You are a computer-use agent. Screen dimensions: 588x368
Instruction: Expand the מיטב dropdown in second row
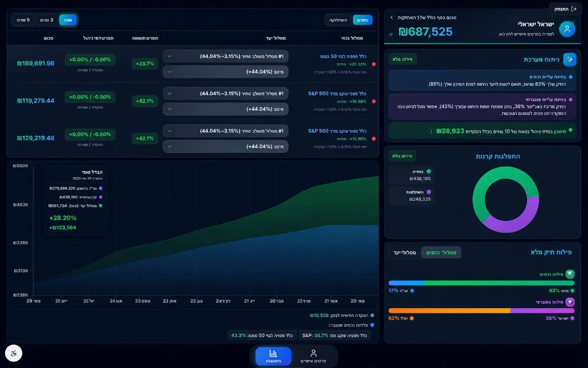point(225,109)
